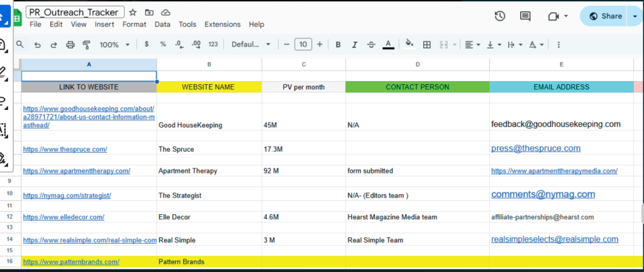Open the text color picker
Viewport: 644px width, 272px height.
388,45
